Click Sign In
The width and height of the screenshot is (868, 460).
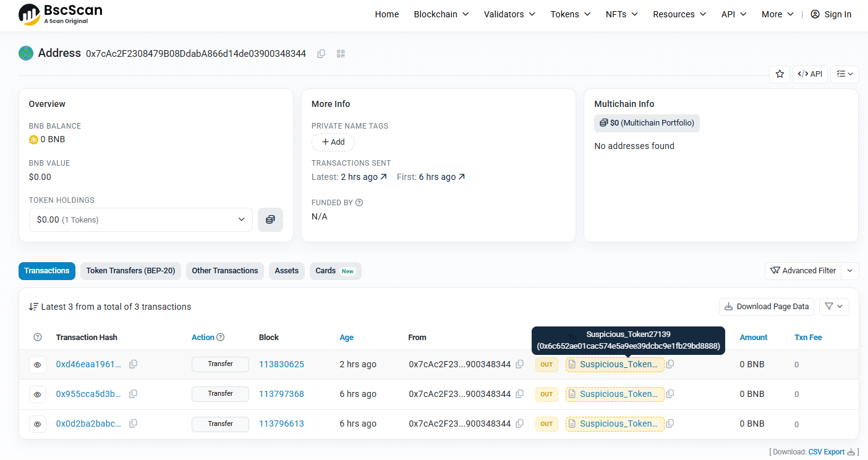[x=831, y=14]
